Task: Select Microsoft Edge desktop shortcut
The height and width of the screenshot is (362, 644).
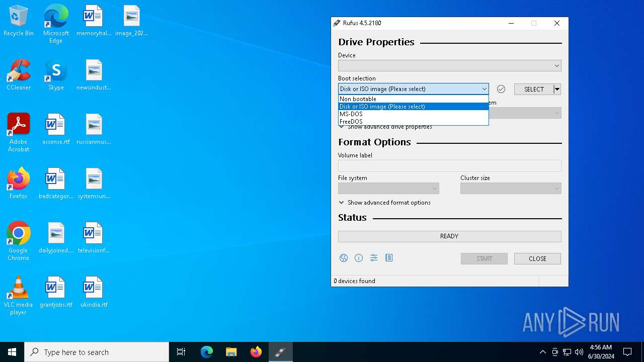Action: [56, 24]
